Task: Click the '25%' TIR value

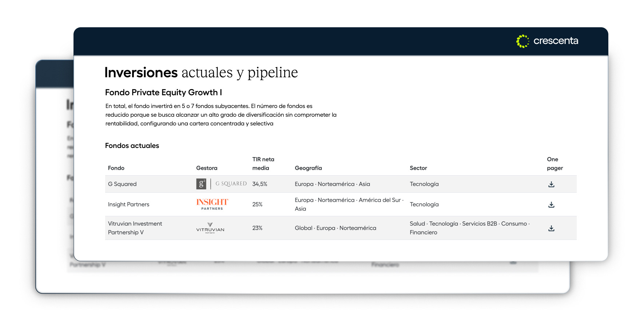Action: point(257,204)
